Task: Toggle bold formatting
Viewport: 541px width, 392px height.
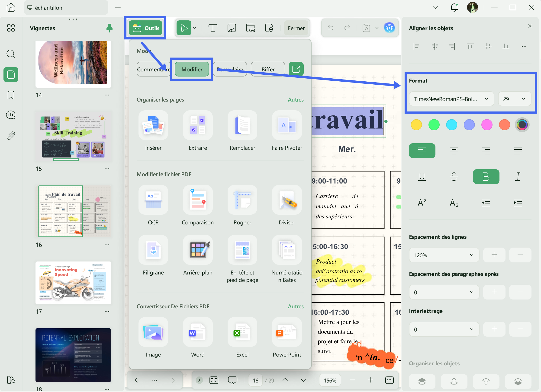Action: [486, 177]
